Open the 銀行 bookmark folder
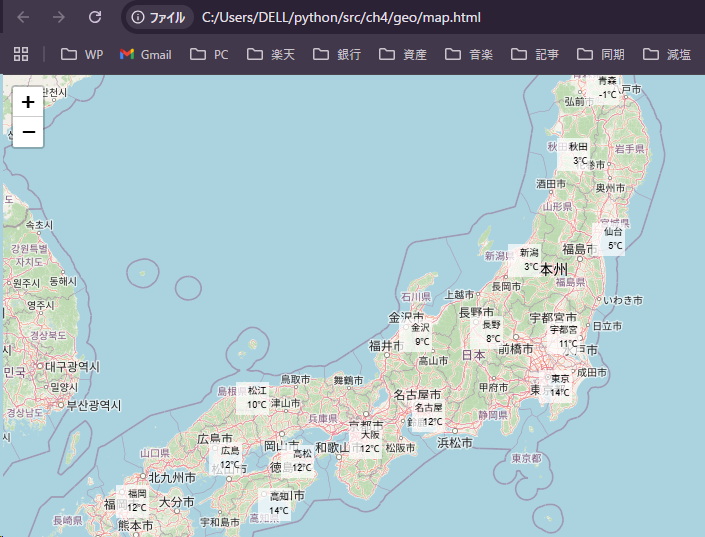The width and height of the screenshot is (705, 537). pos(337,54)
